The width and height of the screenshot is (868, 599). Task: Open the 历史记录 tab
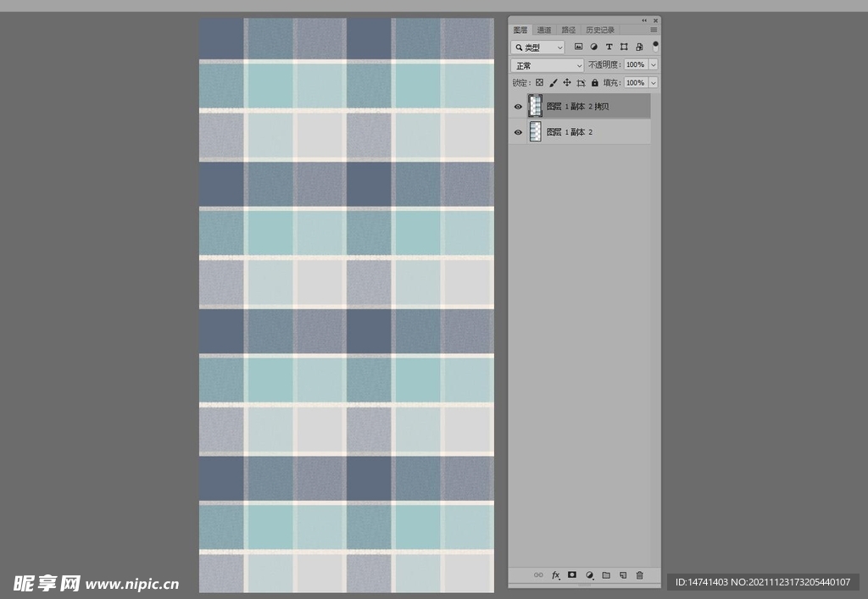600,31
